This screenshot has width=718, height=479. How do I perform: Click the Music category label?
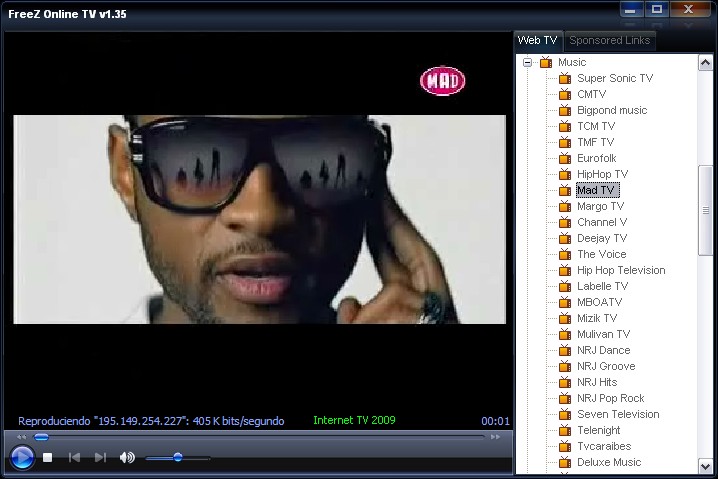point(572,62)
